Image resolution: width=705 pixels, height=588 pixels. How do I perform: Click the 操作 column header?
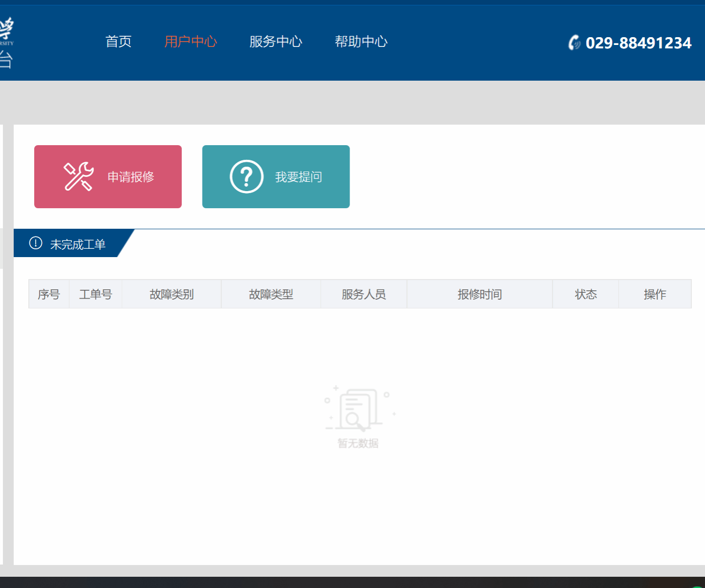[x=655, y=294]
